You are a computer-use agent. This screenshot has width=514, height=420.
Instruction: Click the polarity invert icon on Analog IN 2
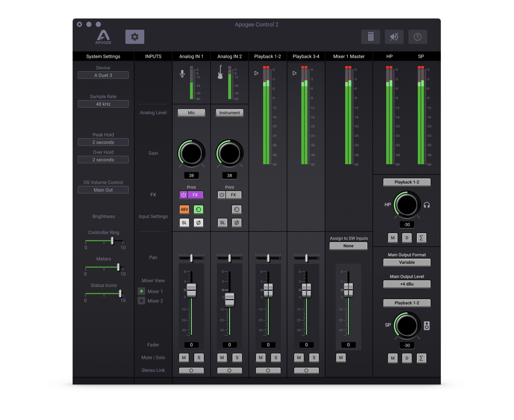[x=237, y=222]
